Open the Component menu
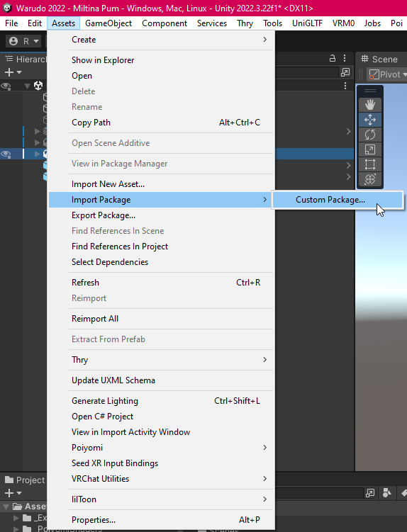 165,23
